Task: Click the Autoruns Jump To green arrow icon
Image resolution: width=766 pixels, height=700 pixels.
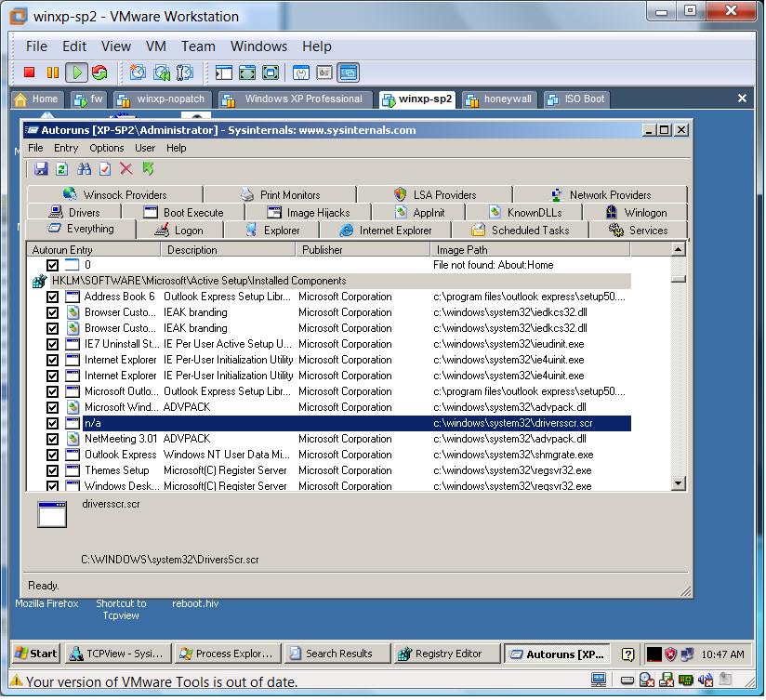Action: (148, 169)
